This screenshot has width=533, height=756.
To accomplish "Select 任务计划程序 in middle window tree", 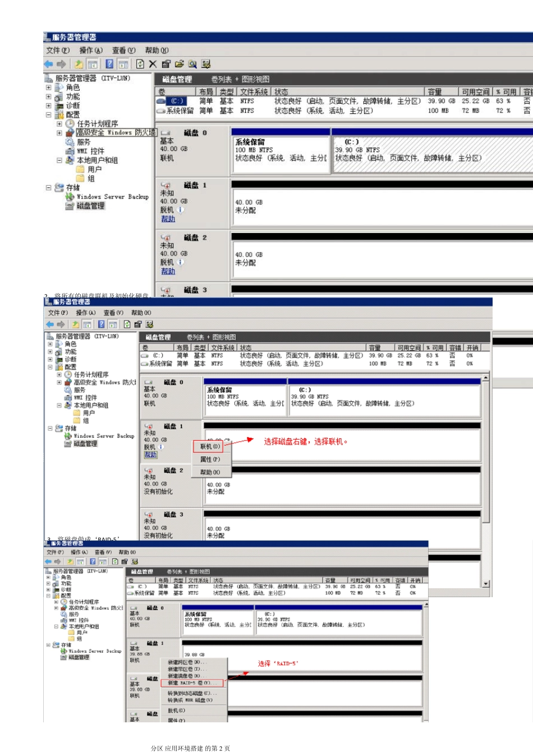I will click(91, 374).
